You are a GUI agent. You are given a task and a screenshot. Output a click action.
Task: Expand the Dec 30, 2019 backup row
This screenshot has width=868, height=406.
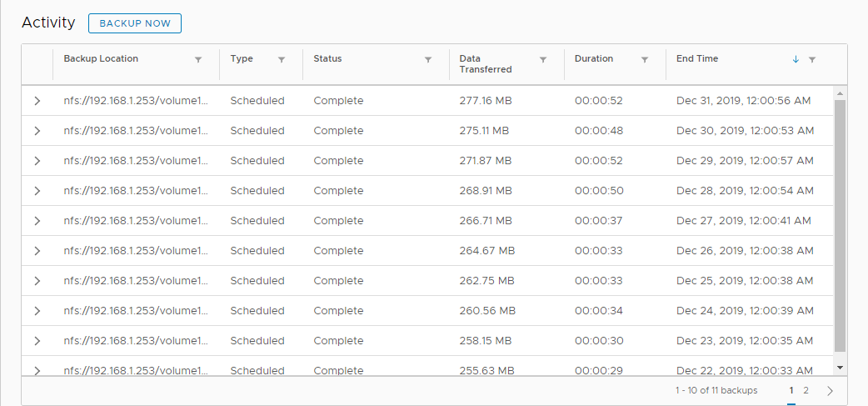tap(37, 131)
